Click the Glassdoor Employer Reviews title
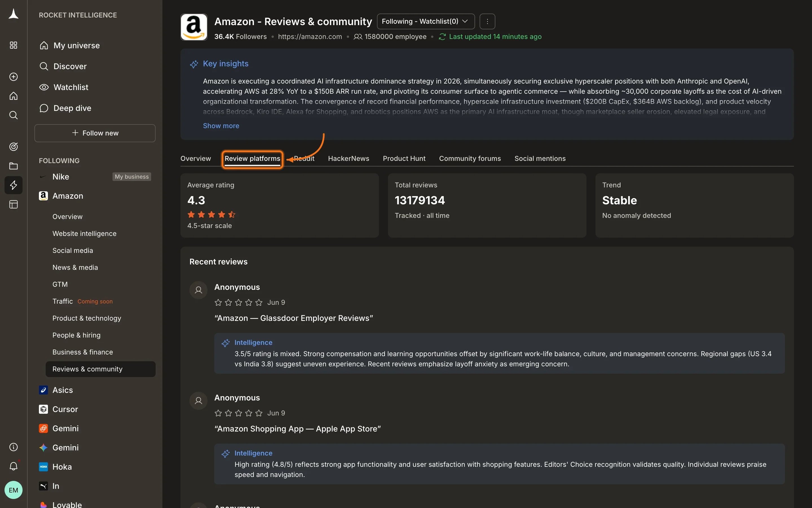The image size is (812, 508). (294, 318)
